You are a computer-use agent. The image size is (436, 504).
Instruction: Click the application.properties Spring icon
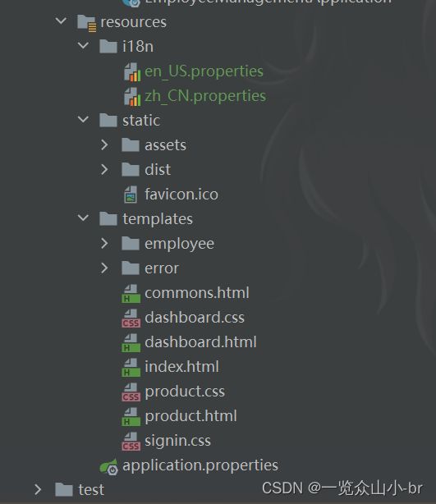(109, 466)
